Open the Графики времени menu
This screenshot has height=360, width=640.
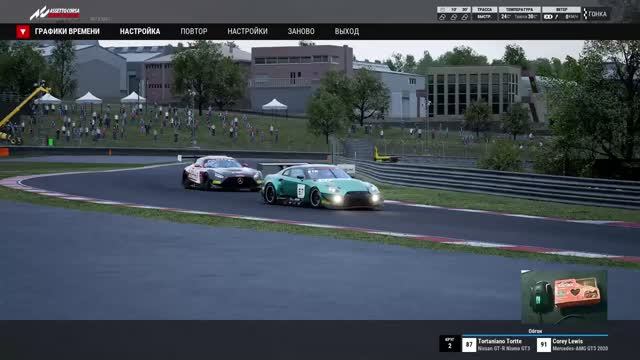(67, 31)
